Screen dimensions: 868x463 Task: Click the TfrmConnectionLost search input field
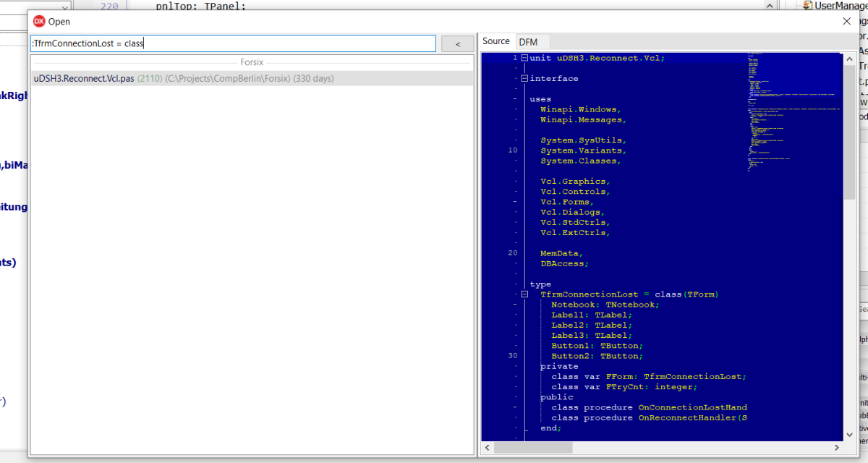coord(233,43)
